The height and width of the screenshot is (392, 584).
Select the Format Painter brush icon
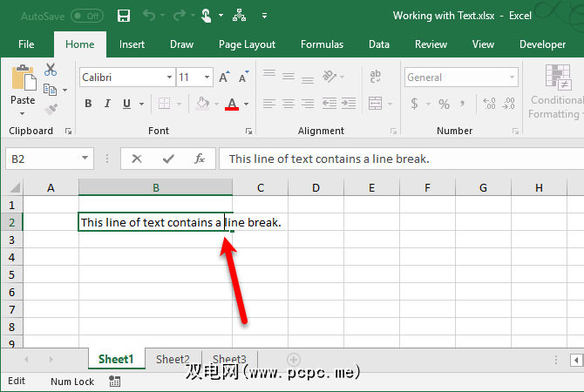[x=50, y=109]
